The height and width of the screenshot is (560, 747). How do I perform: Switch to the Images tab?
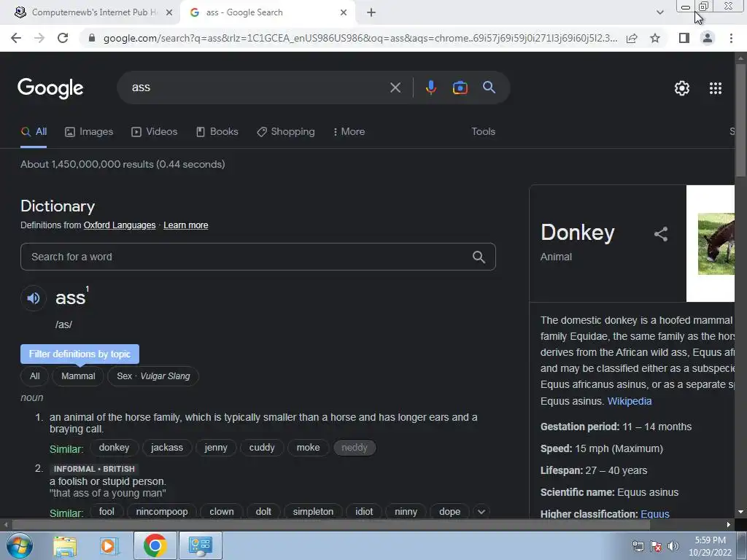pyautogui.click(x=89, y=132)
